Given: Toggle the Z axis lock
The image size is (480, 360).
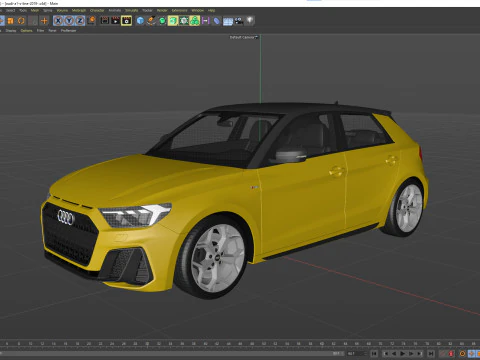Looking at the screenshot, I should [80, 21].
